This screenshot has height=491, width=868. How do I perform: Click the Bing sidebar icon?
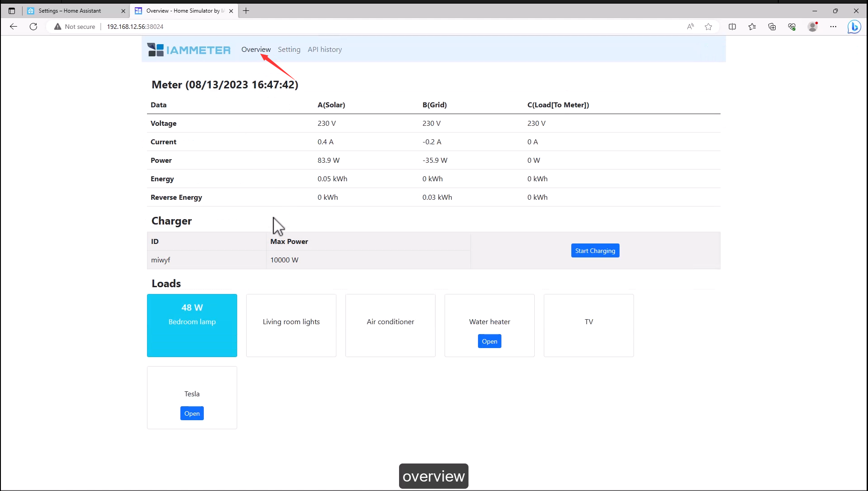point(854,27)
